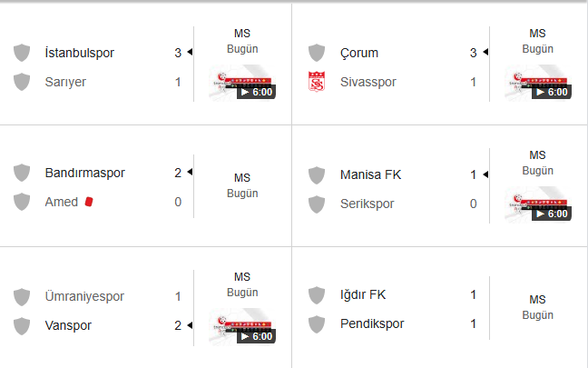Click the Bandırmaspor score of 2
The height and width of the screenshot is (368, 588).
pos(178,173)
